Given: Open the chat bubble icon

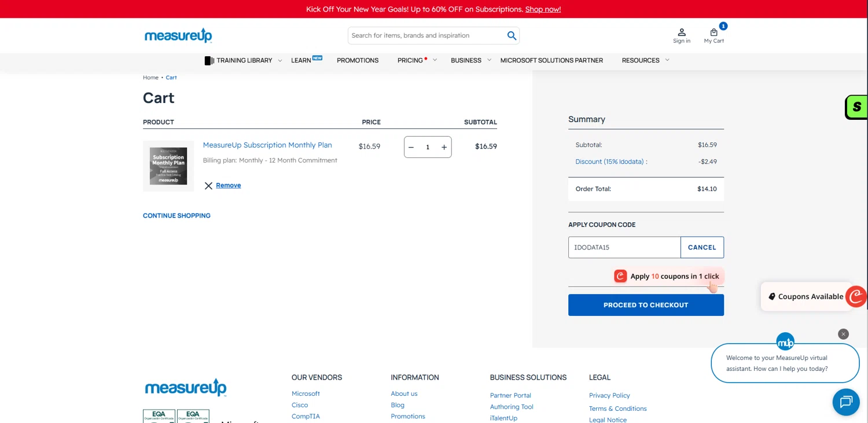Looking at the screenshot, I should (x=846, y=402).
